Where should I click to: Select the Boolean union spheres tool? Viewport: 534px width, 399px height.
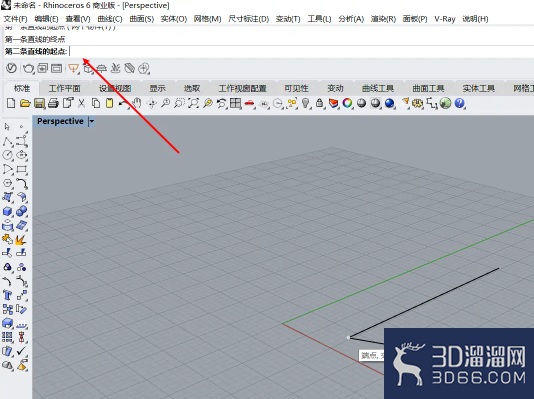pyautogui.click(x=22, y=211)
